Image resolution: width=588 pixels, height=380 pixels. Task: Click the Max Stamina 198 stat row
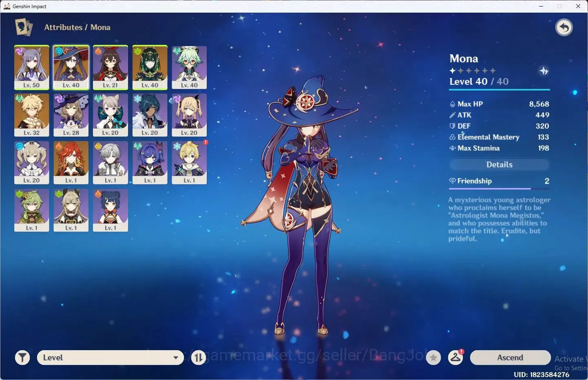pos(499,148)
